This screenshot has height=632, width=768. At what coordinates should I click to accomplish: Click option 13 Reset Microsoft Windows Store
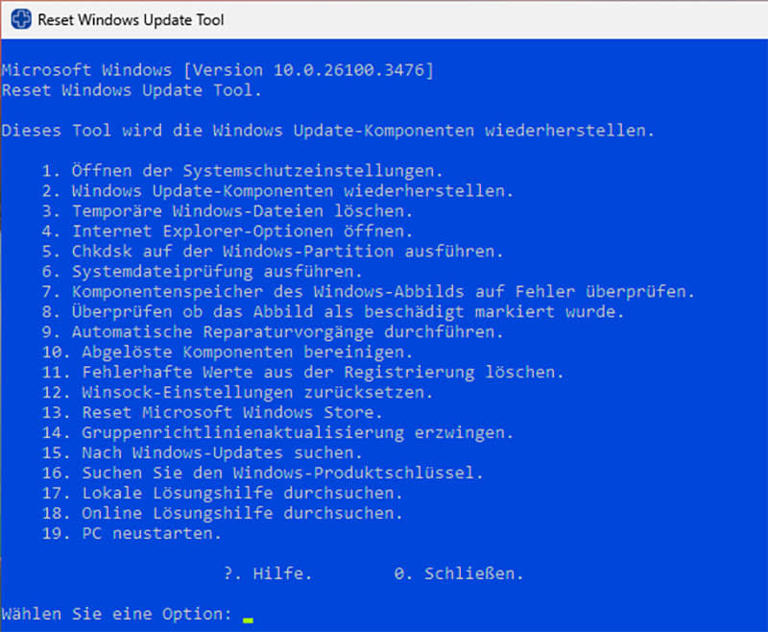click(212, 412)
